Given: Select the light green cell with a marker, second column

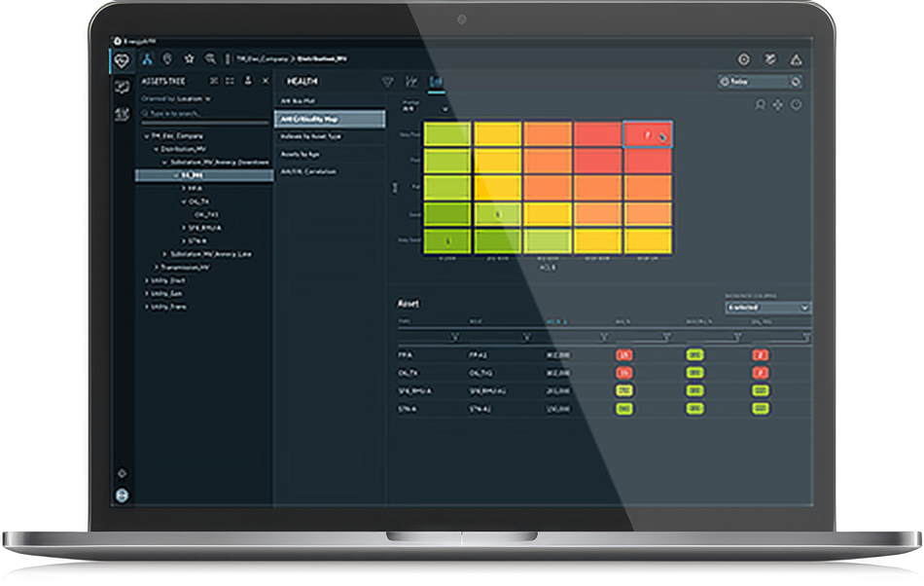Looking at the screenshot, I should tap(497, 214).
